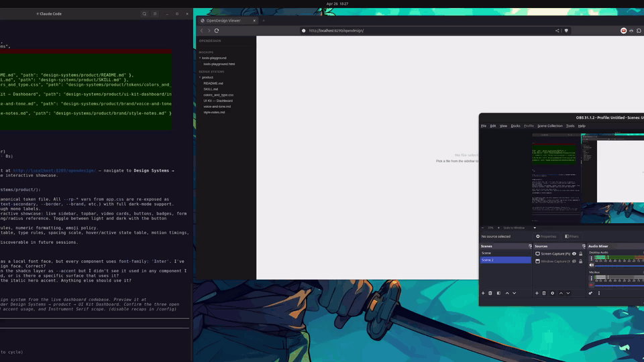The height and width of the screenshot is (362, 644).
Task: Remove source with Sources trash icon
Action: 544,293
